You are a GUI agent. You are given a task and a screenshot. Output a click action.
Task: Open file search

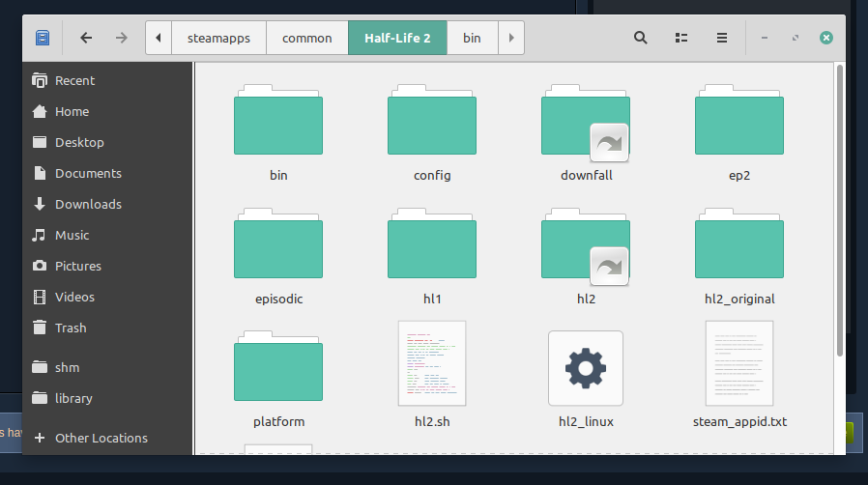tap(641, 38)
